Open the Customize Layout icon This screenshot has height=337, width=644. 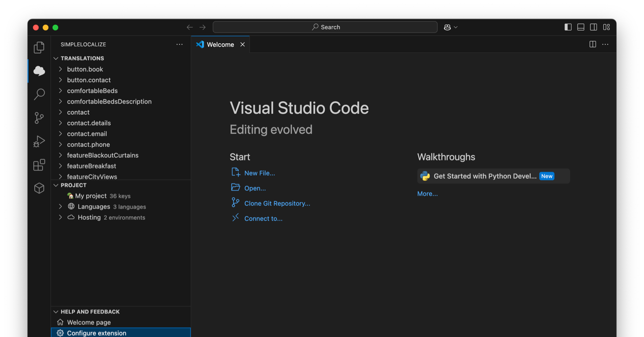tap(607, 27)
